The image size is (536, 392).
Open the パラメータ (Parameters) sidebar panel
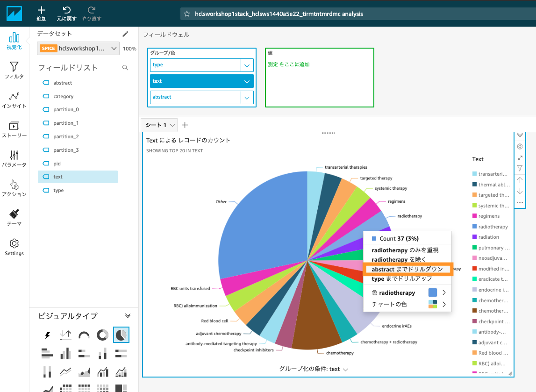coord(14,159)
